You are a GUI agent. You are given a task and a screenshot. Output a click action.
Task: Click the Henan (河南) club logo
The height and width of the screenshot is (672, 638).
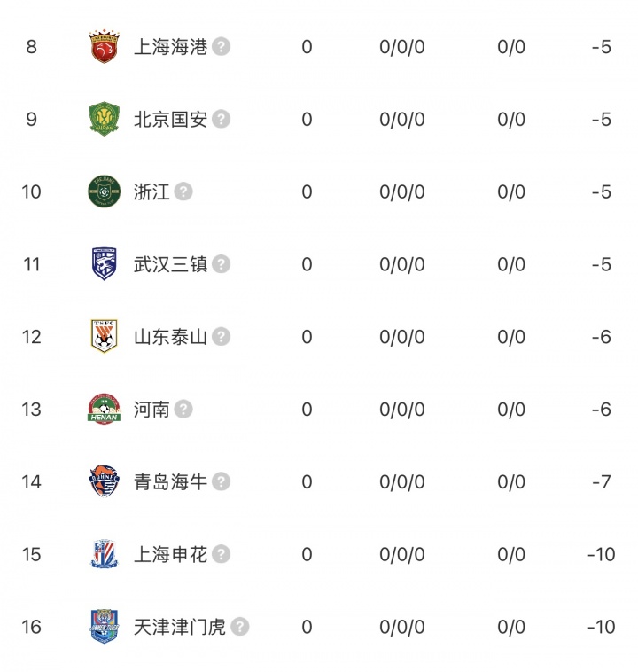pyautogui.click(x=104, y=410)
